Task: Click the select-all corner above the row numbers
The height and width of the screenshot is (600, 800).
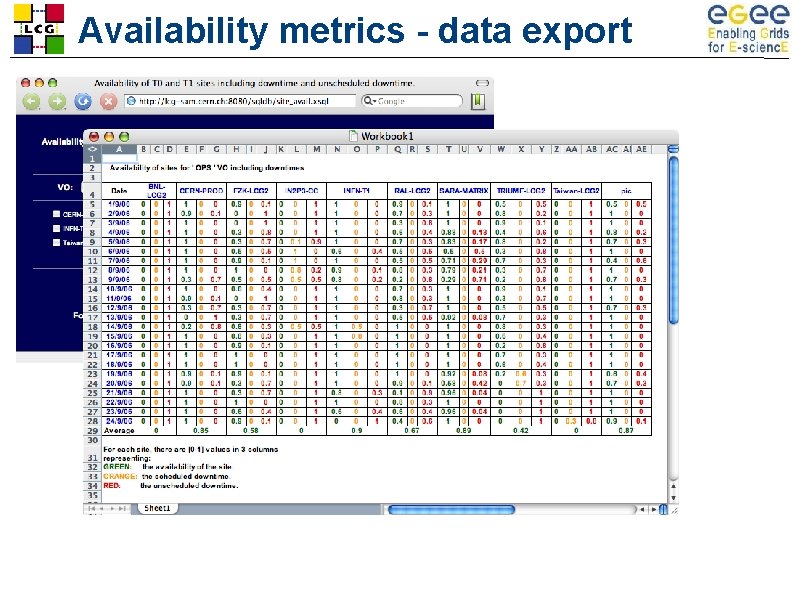Action: [95, 148]
